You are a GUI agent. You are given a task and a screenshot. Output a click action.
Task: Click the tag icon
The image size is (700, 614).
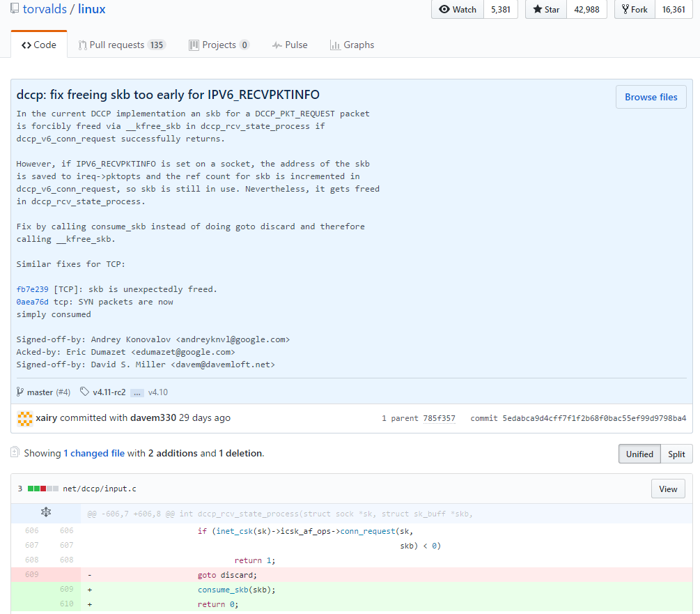[x=84, y=392]
